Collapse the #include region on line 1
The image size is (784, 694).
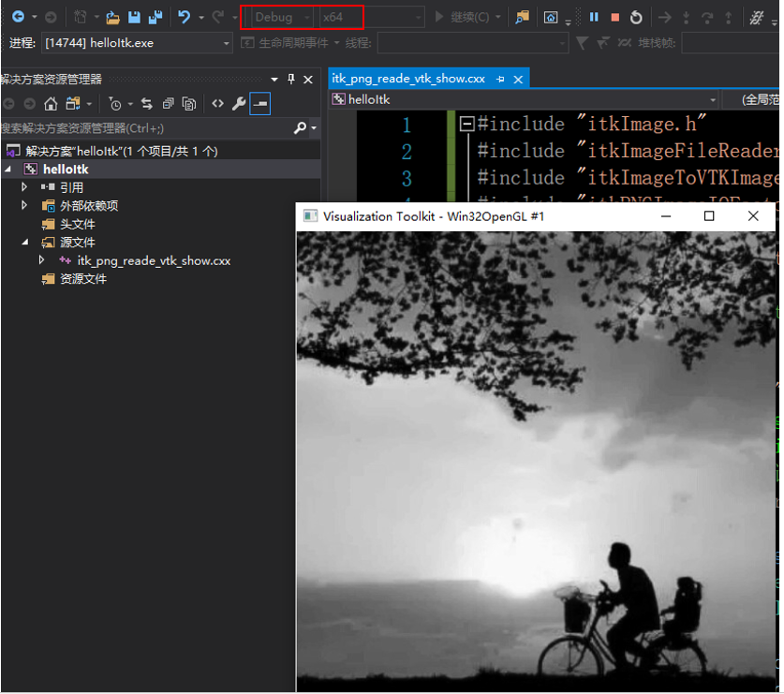pyautogui.click(x=466, y=124)
